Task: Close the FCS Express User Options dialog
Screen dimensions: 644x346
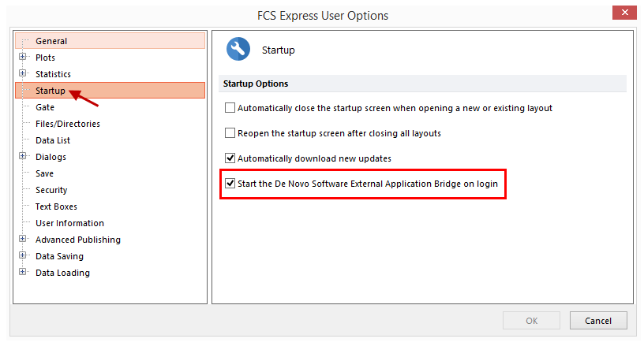Action: pyautogui.click(x=625, y=15)
